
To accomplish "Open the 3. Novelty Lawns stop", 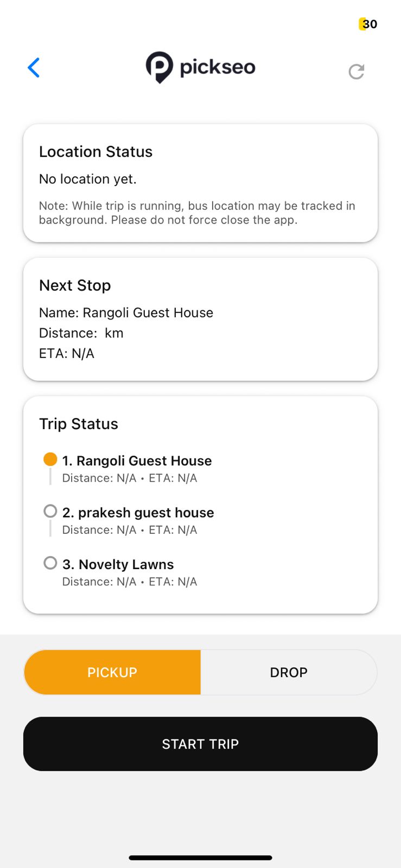I will point(118,564).
